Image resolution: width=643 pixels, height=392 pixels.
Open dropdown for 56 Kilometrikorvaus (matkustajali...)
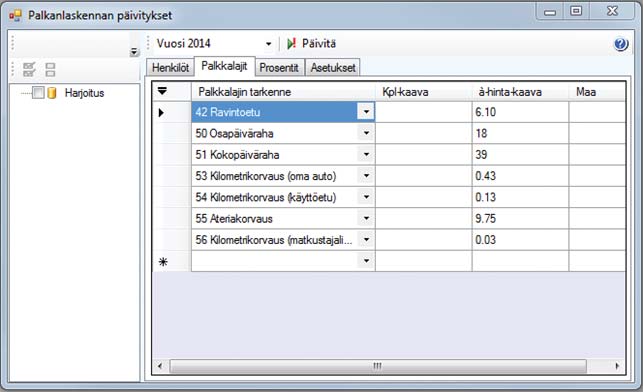click(x=366, y=239)
